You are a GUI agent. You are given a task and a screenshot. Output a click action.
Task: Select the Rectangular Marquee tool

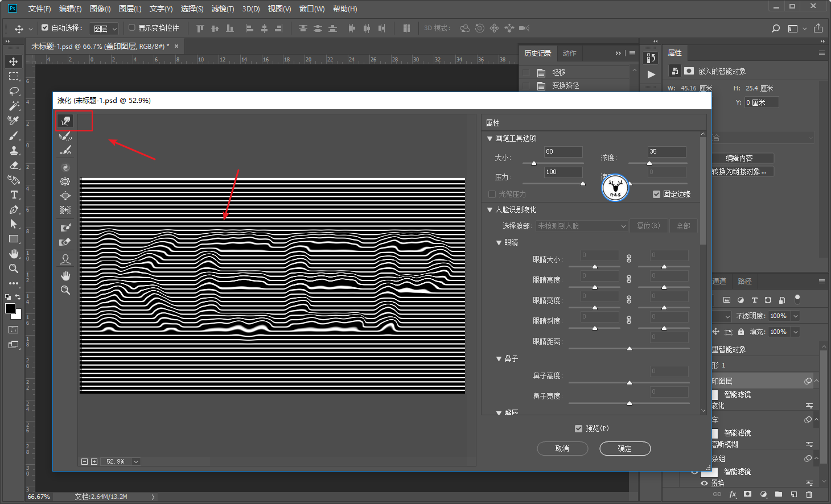[x=14, y=76]
